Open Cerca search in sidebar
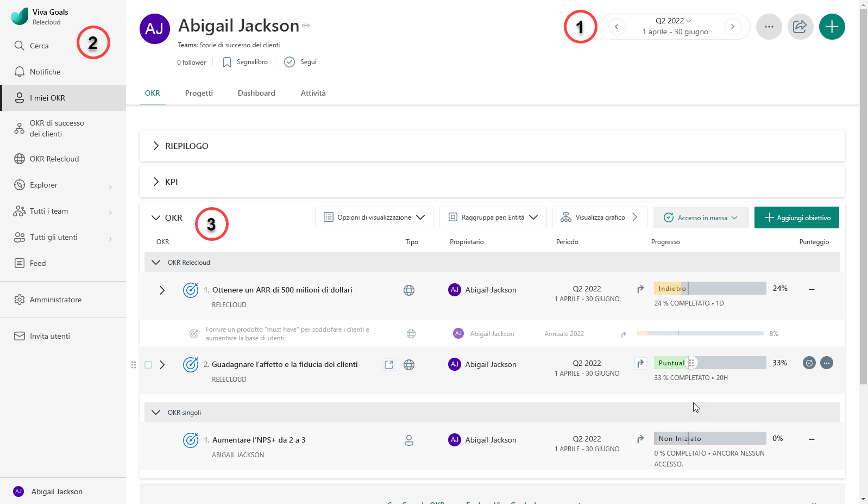868x504 pixels. [32, 46]
